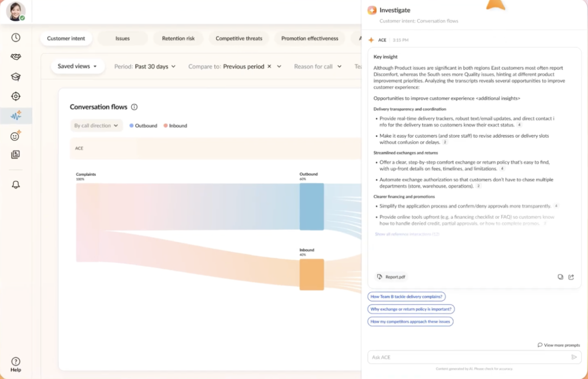Toggle Outbound in the chart legend
This screenshot has height=379, width=588.
pos(143,125)
